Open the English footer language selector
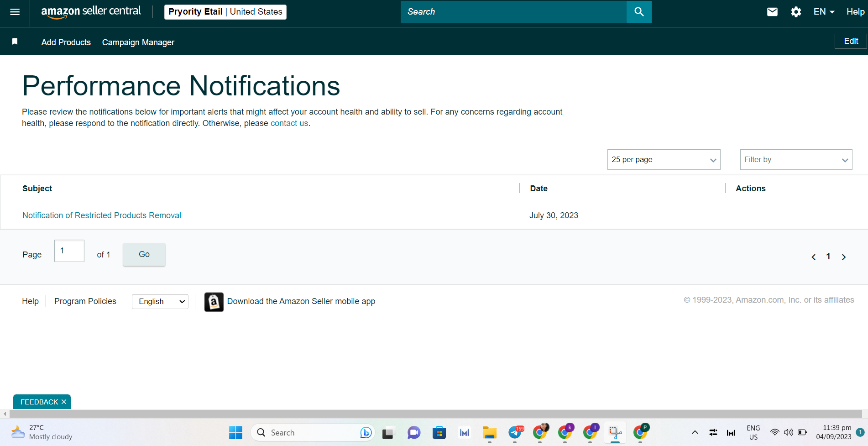 (160, 302)
